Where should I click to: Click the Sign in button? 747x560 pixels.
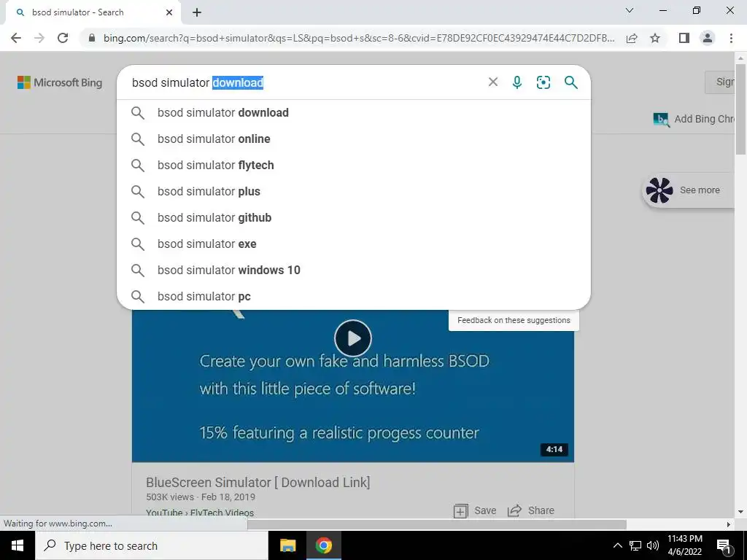[720, 82]
